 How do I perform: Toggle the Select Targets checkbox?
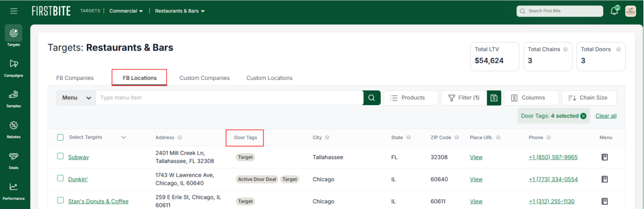tap(60, 137)
